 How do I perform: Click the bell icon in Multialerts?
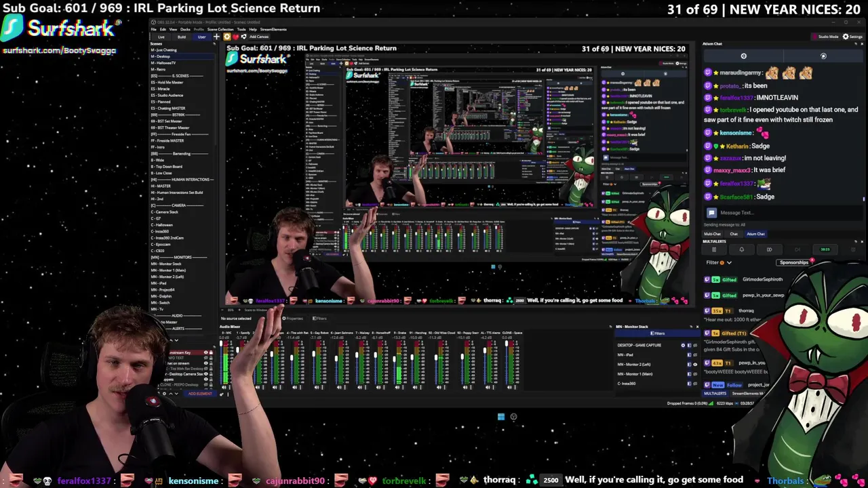[742, 249]
